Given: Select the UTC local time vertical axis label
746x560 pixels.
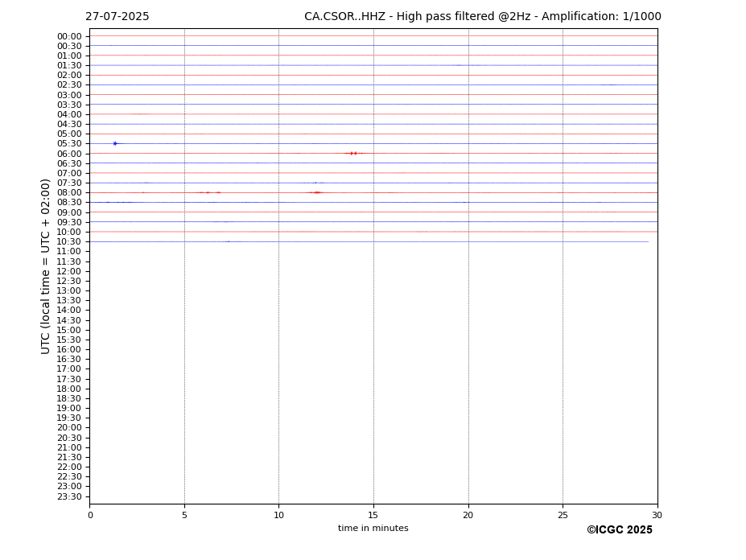Looking at the screenshot, I should point(45,266).
